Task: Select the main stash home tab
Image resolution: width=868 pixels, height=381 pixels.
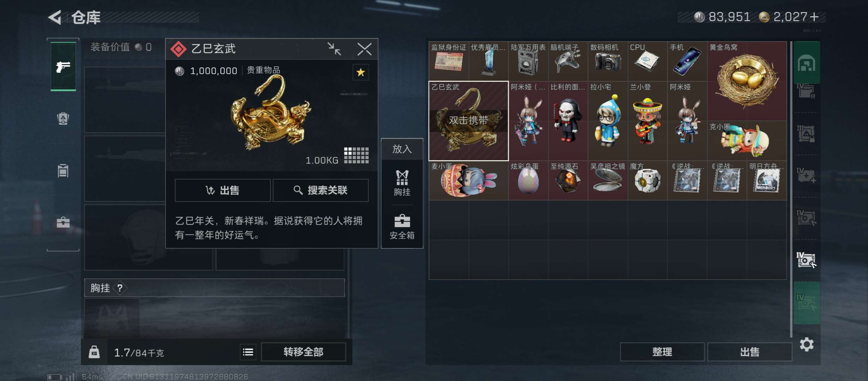Action: pos(807,64)
